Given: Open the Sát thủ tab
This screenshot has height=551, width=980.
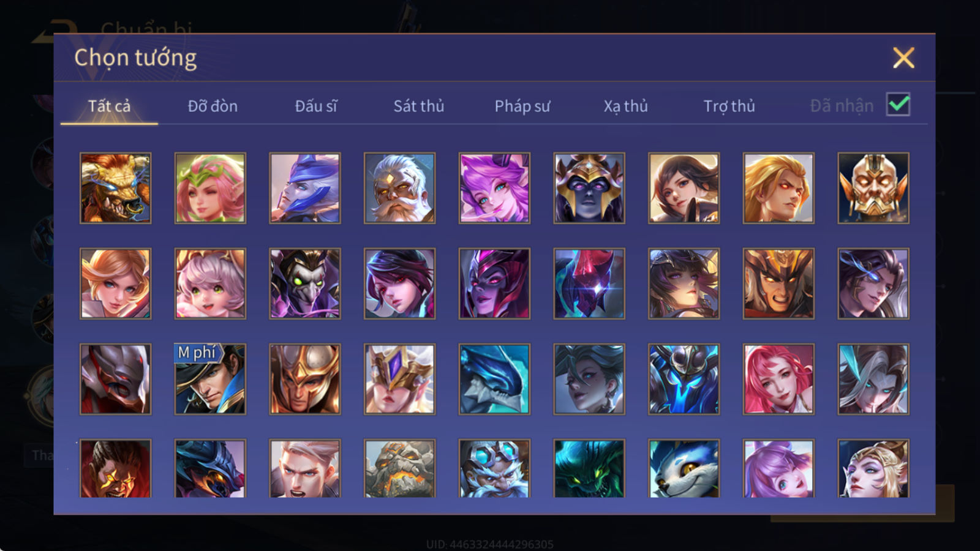Looking at the screenshot, I should 419,106.
